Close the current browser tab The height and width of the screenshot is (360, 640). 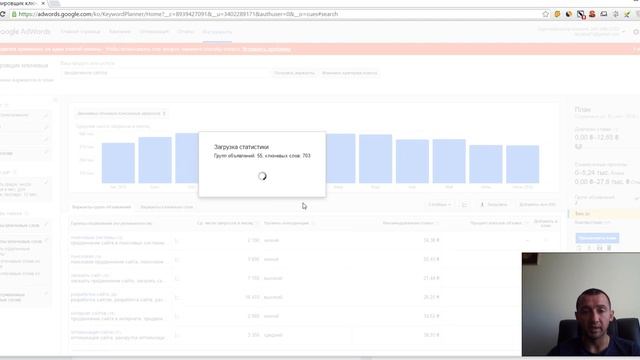coord(43,3)
